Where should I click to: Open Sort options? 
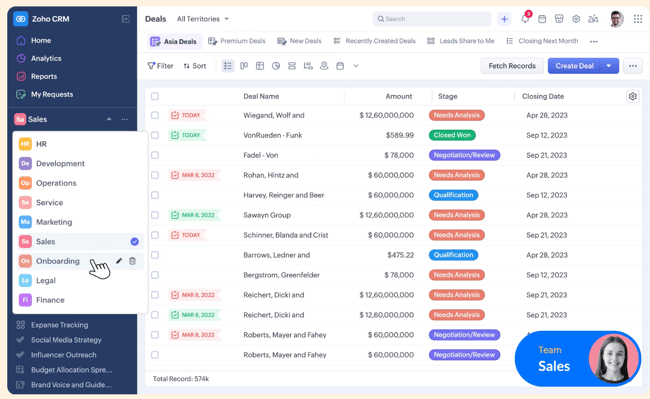(195, 66)
